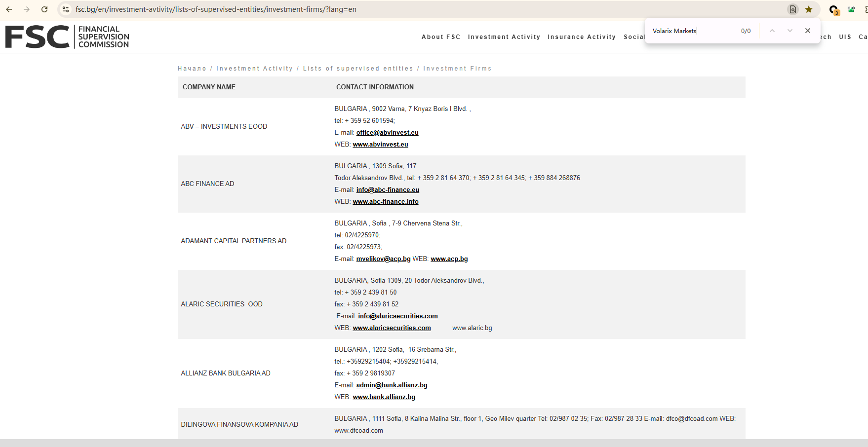Click the FSC logo
Image resolution: width=868 pixels, height=447 pixels.
67,37
